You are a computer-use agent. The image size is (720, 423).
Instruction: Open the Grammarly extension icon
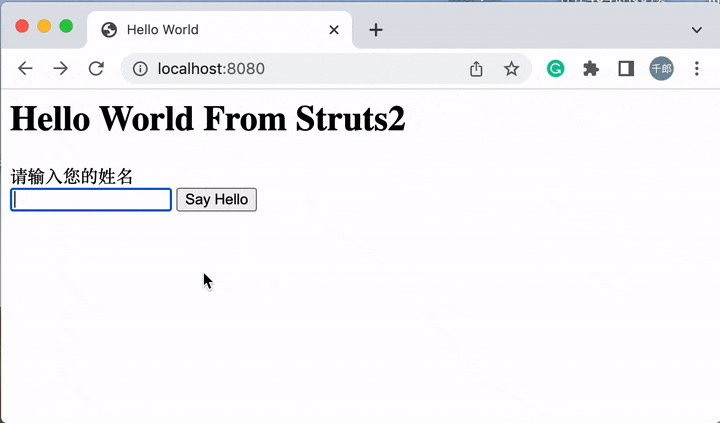point(555,69)
